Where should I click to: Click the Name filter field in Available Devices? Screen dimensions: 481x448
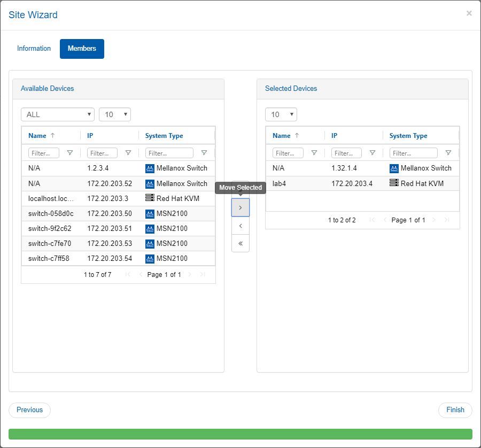[44, 153]
